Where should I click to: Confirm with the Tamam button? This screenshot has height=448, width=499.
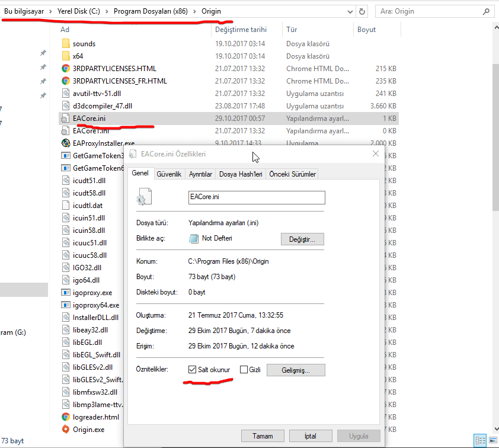tap(263, 436)
